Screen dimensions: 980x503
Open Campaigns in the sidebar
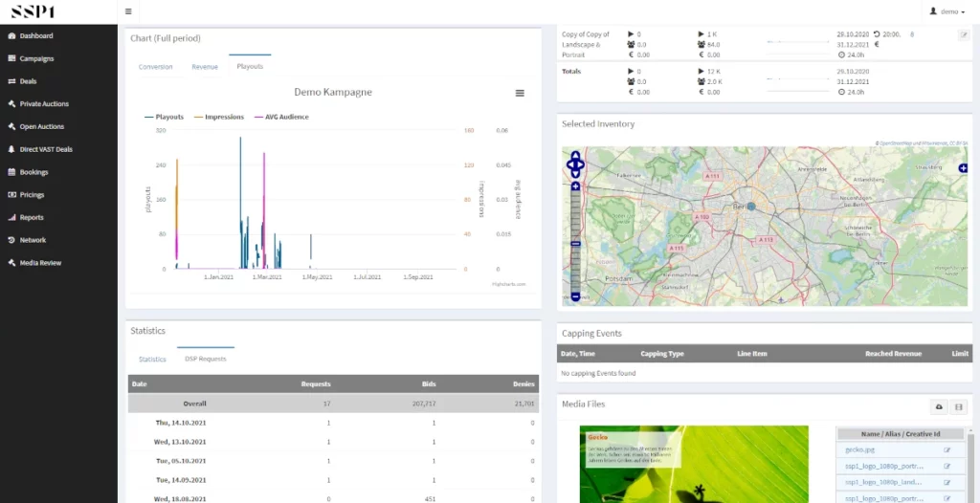pos(36,58)
